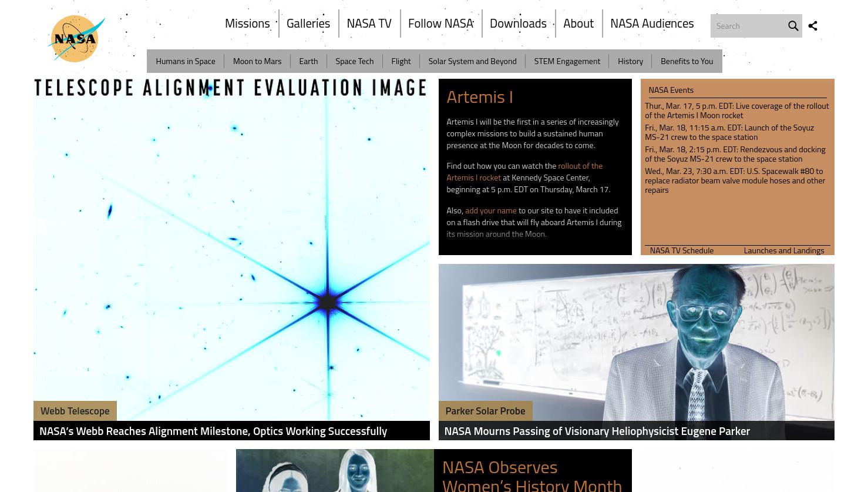This screenshot has width=868, height=492.
Task: Follow the add your name link
Action: click(x=491, y=210)
